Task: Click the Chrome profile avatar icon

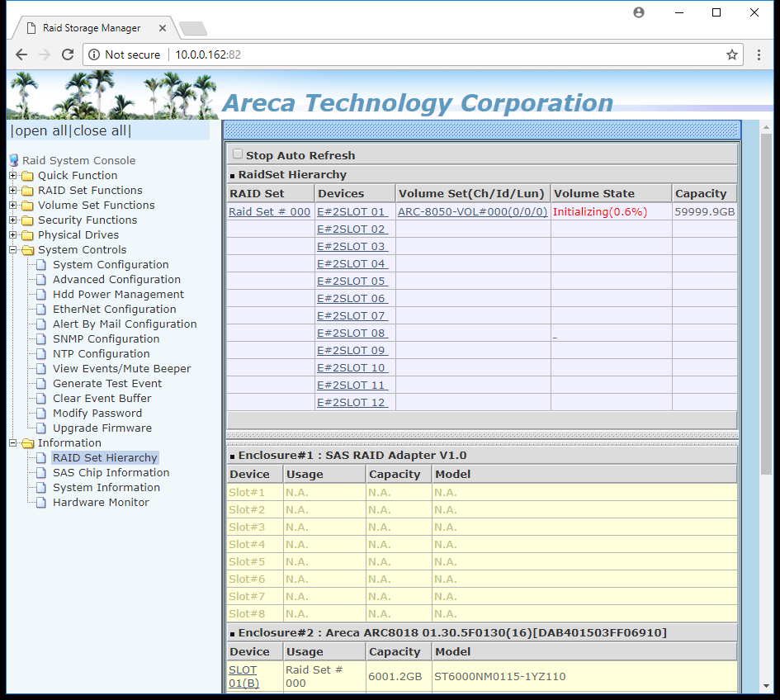Action: [639, 12]
